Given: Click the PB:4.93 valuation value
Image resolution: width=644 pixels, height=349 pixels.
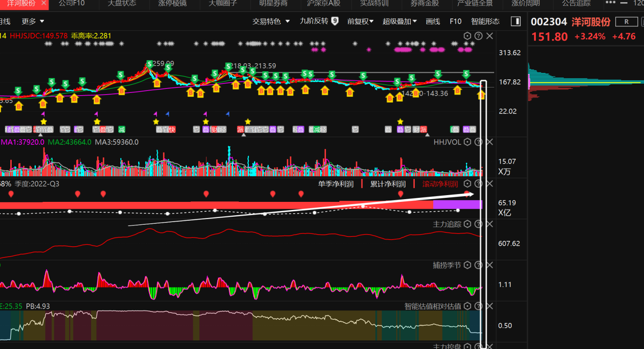Looking at the screenshot, I should 38,306.
